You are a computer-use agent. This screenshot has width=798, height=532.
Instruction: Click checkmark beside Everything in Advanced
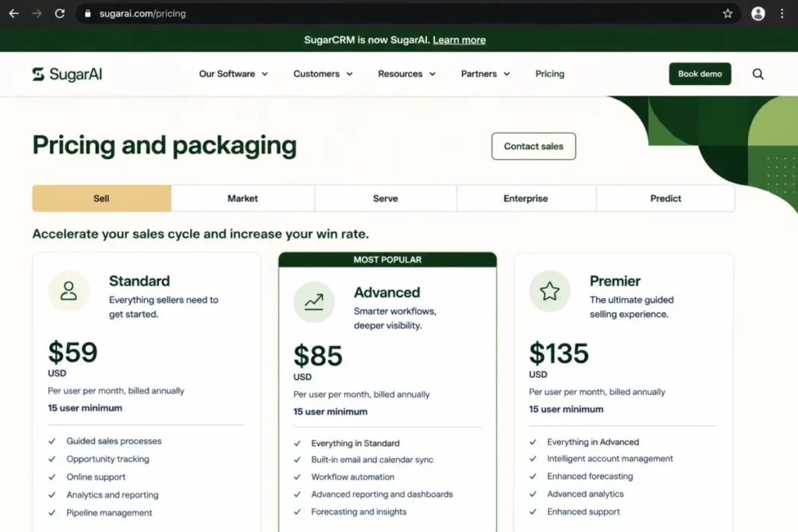tap(533, 442)
